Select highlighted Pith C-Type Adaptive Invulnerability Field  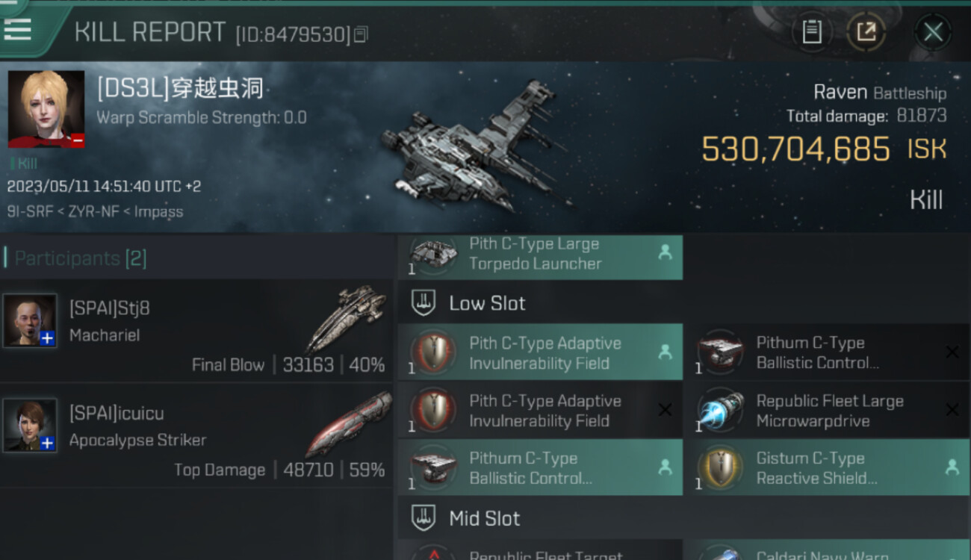(x=540, y=352)
